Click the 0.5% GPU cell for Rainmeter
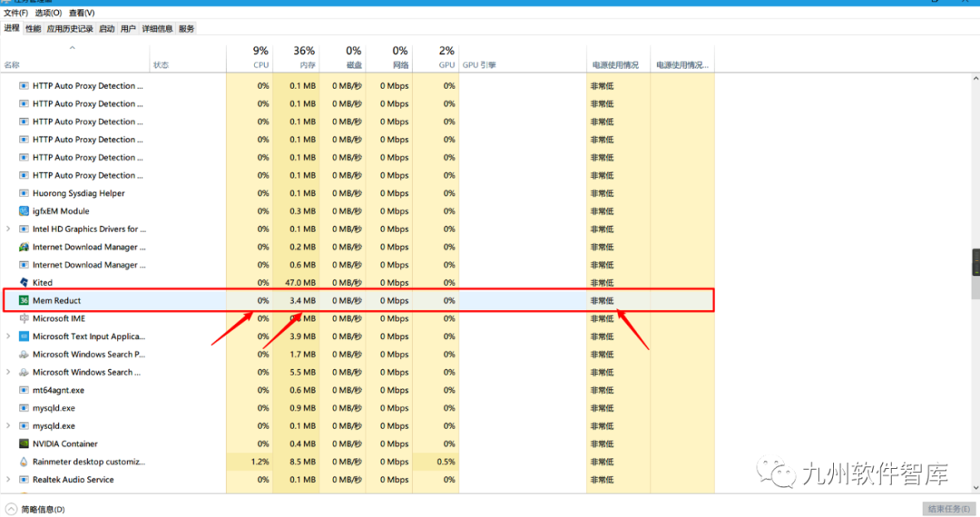Image resolution: width=980 pixels, height=517 pixels. point(436,462)
